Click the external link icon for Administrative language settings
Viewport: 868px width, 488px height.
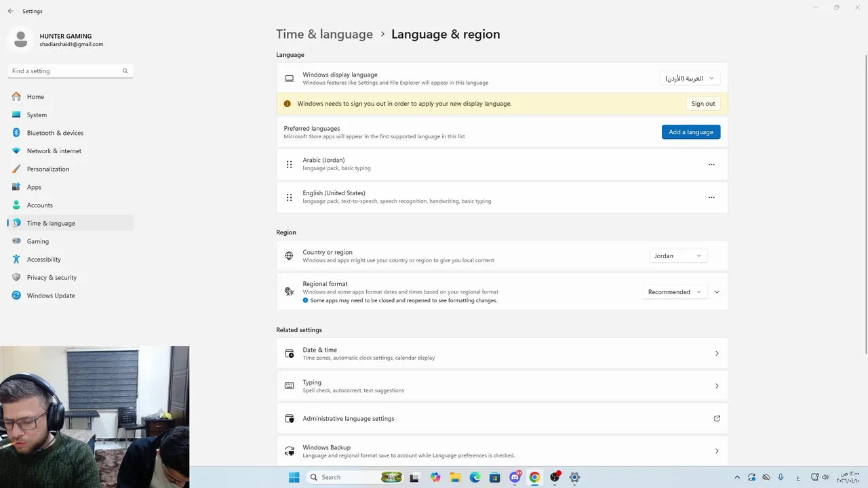point(717,419)
